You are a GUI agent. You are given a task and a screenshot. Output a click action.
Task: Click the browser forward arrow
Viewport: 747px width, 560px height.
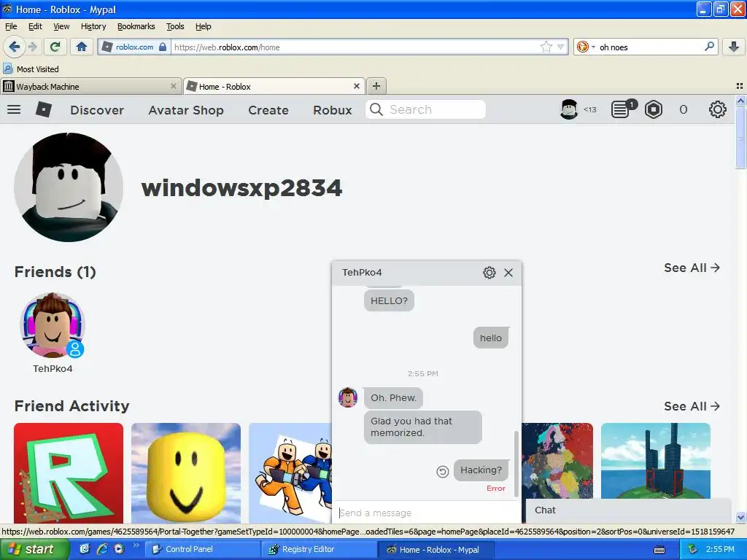[x=32, y=47]
